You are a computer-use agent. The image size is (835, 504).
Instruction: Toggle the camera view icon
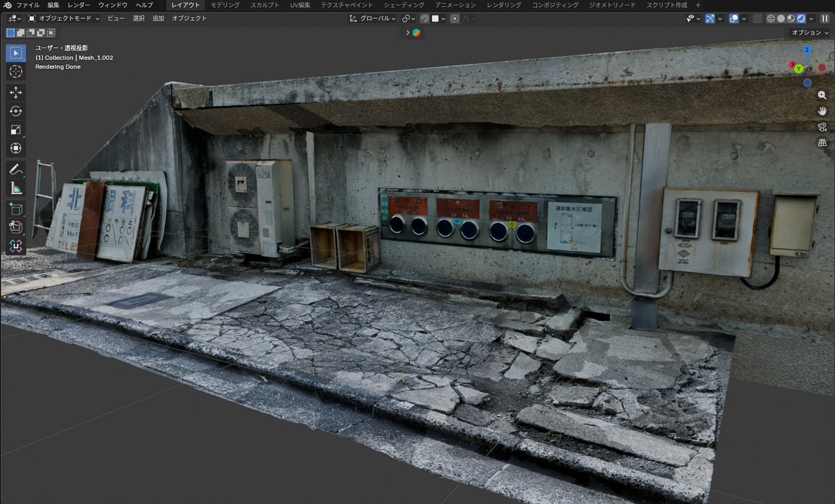tap(822, 127)
